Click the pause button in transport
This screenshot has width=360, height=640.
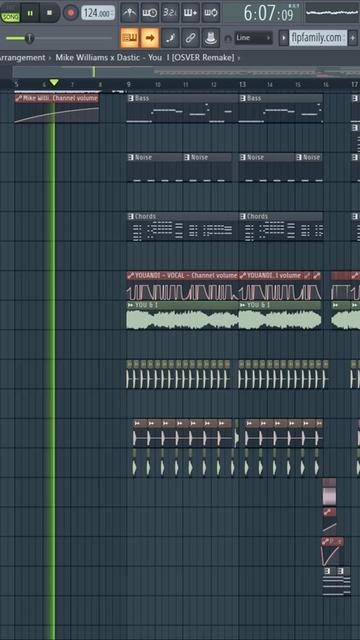pyautogui.click(x=30, y=13)
